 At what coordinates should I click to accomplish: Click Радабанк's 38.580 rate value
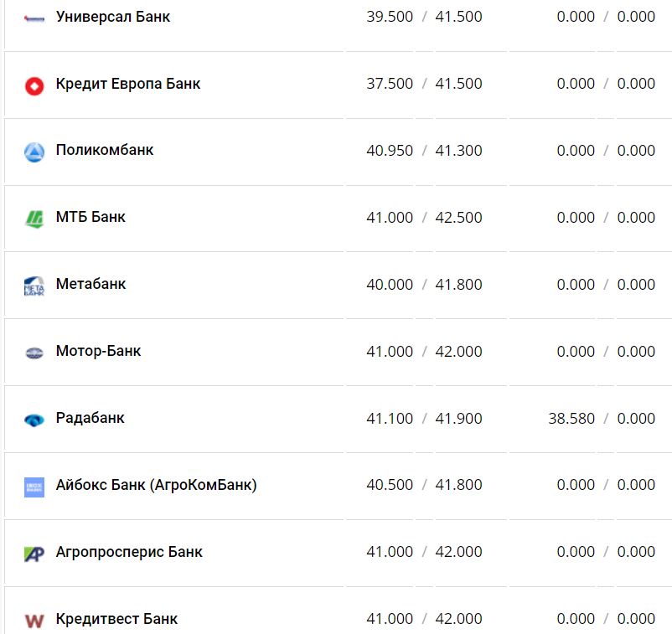pyautogui.click(x=571, y=419)
